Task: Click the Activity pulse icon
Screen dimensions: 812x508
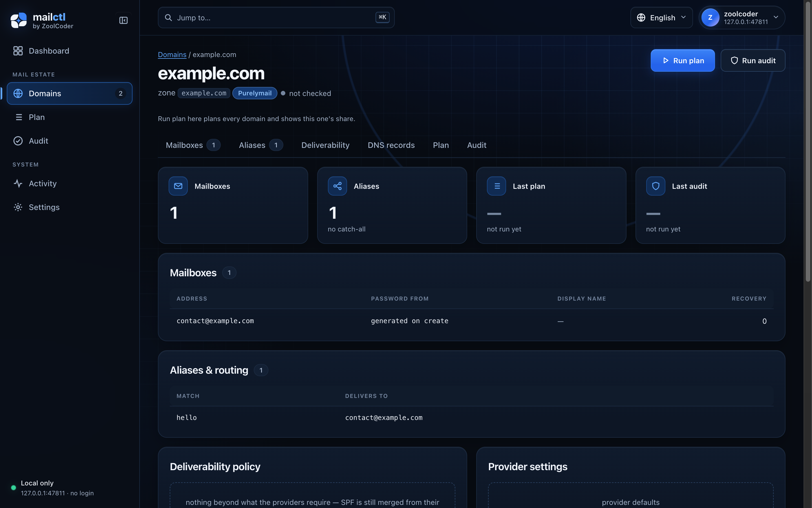Action: tap(18, 183)
